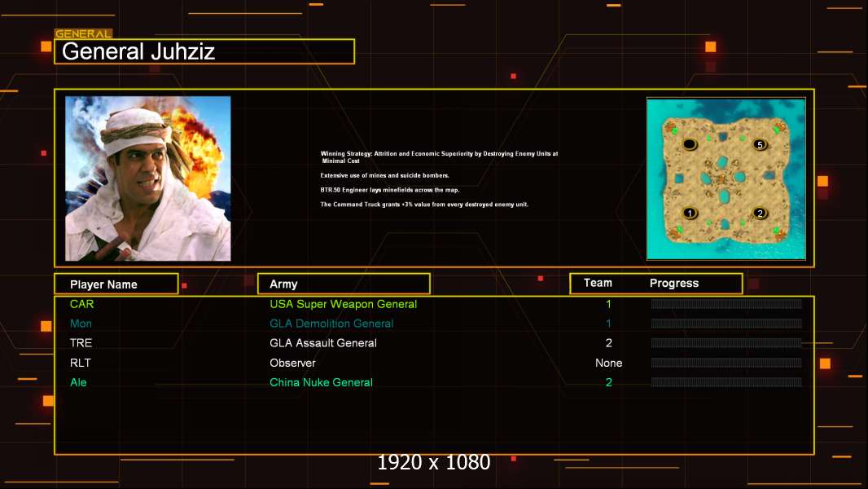This screenshot has width=868, height=489.
Task: Click start position marker 2 on minimap
Action: (x=760, y=214)
